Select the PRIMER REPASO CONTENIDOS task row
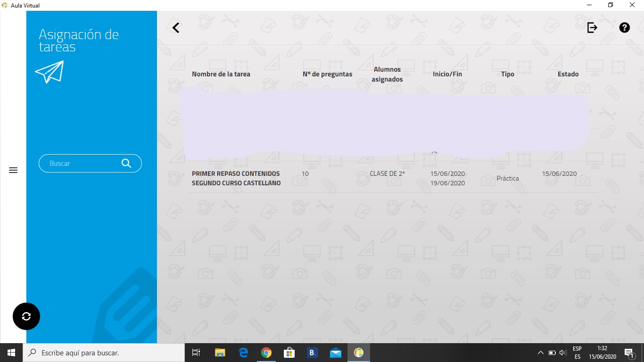The height and width of the screenshot is (362, 644). [x=236, y=178]
